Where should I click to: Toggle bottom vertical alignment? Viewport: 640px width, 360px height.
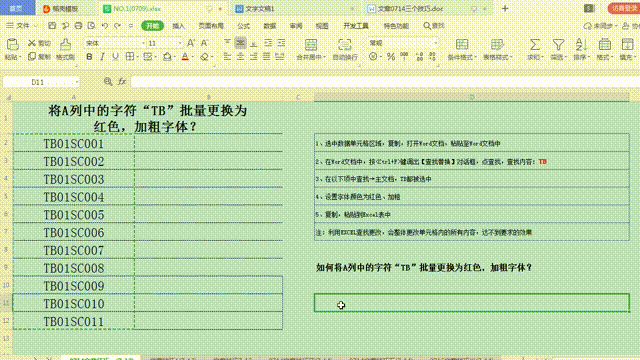coord(253,43)
